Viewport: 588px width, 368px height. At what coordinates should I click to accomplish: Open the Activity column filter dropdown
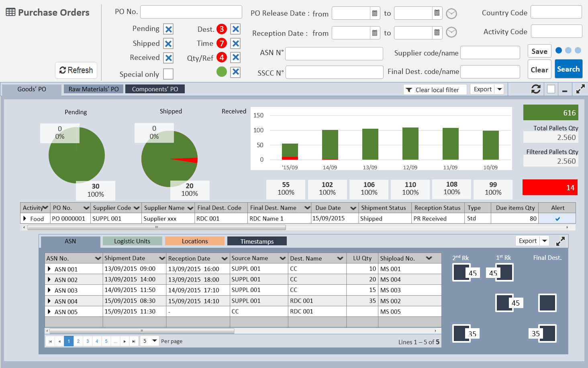[x=45, y=208]
